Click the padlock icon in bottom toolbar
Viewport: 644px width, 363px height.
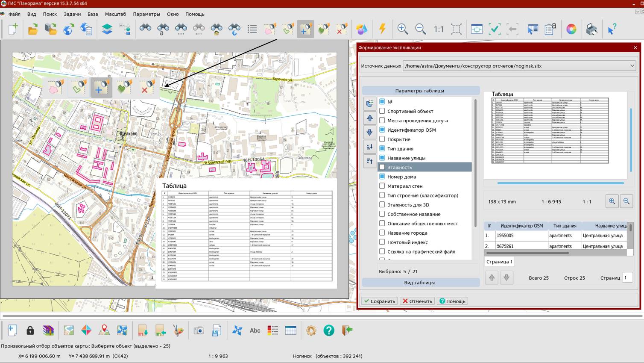coord(30,331)
